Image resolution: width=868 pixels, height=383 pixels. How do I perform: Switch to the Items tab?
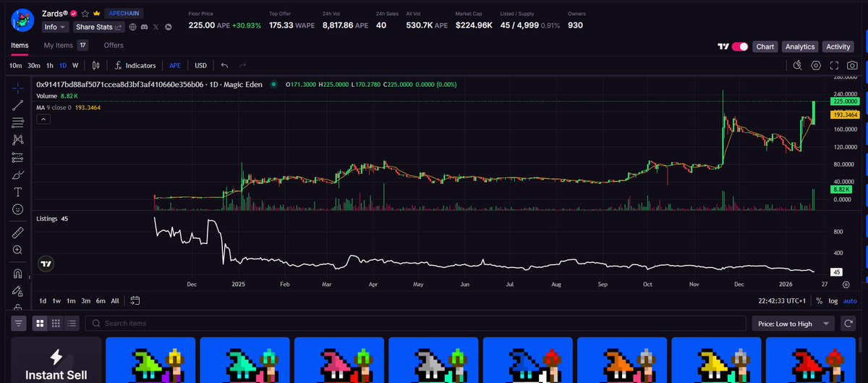pyautogui.click(x=20, y=46)
